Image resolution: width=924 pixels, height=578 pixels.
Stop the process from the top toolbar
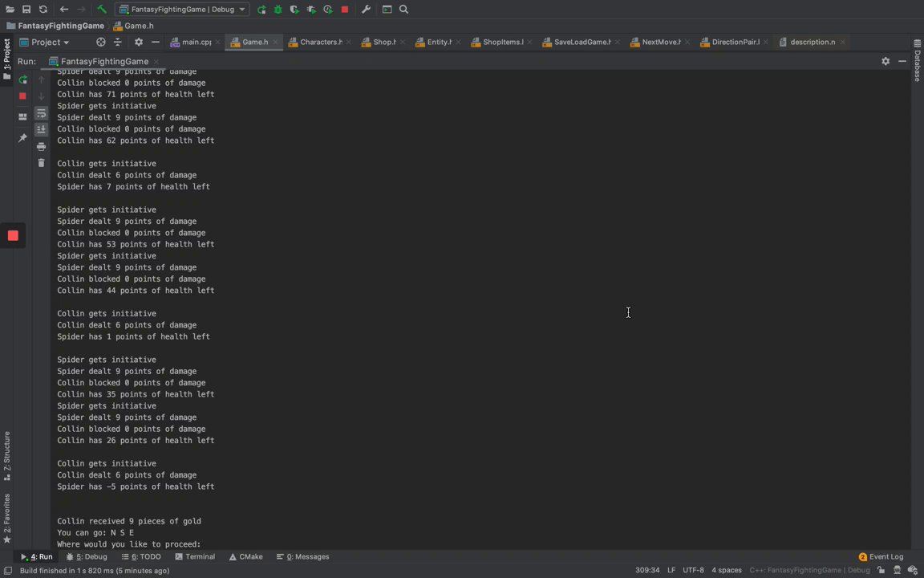click(345, 10)
